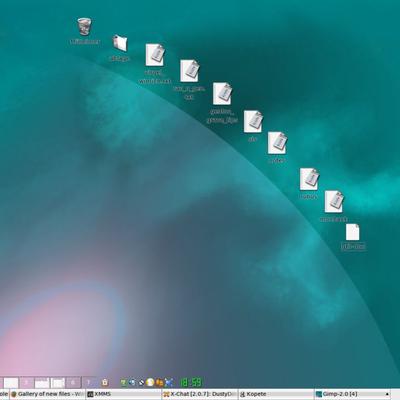Viewport: 400px width, 400px height.
Task: Click the green system tray icon
Action: coord(123,382)
